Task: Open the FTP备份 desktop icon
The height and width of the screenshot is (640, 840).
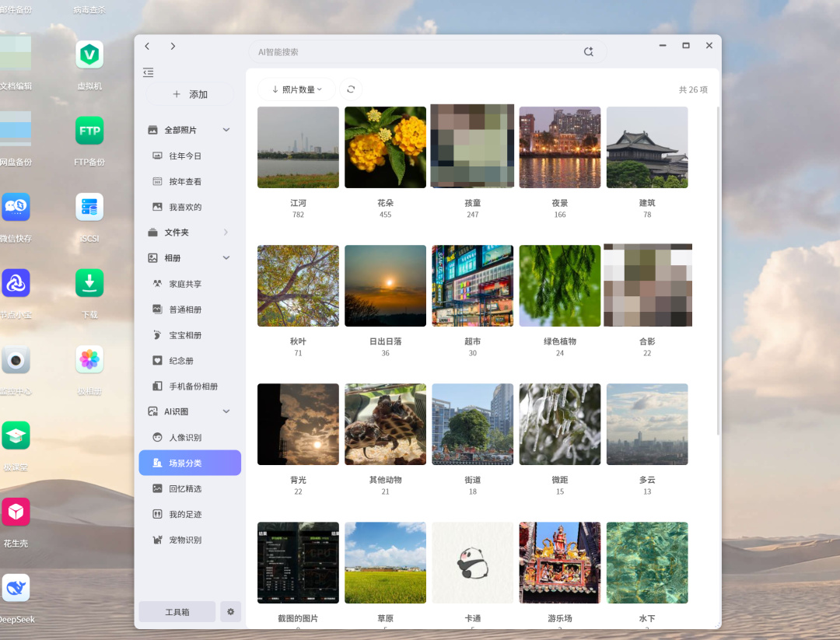Action: tap(89, 131)
